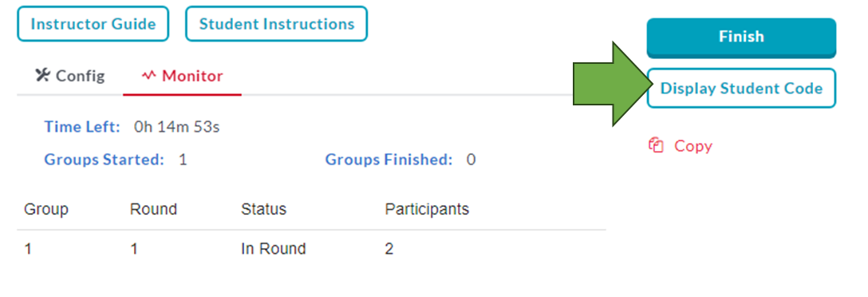Image resolution: width=868 pixels, height=297 pixels.
Task: Click the red copy icon
Action: [x=656, y=146]
